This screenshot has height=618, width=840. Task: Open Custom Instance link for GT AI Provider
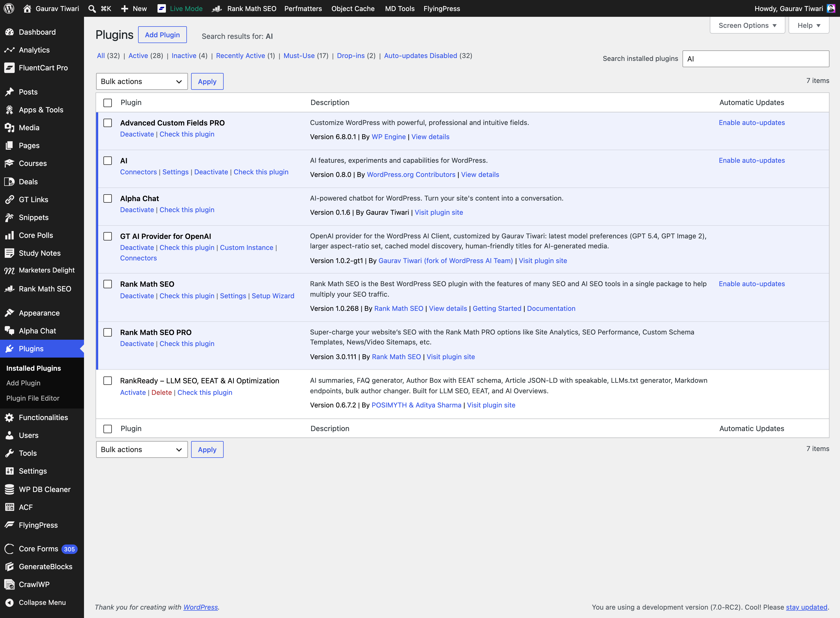point(246,248)
